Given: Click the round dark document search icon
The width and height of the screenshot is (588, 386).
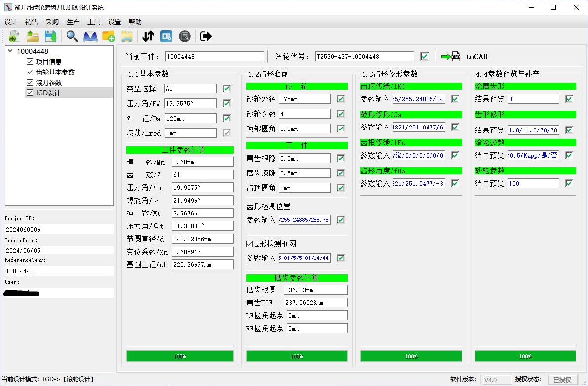Looking at the screenshot, I should click(185, 36).
